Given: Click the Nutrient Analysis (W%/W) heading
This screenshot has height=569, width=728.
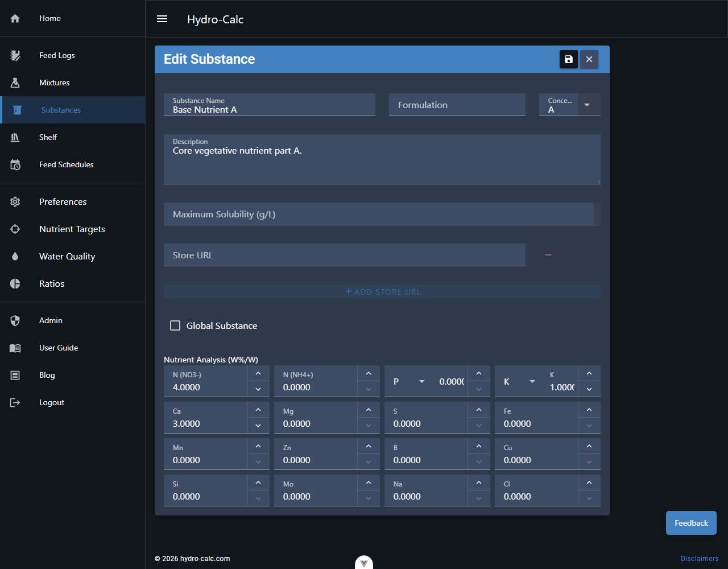Looking at the screenshot, I should click(211, 360).
